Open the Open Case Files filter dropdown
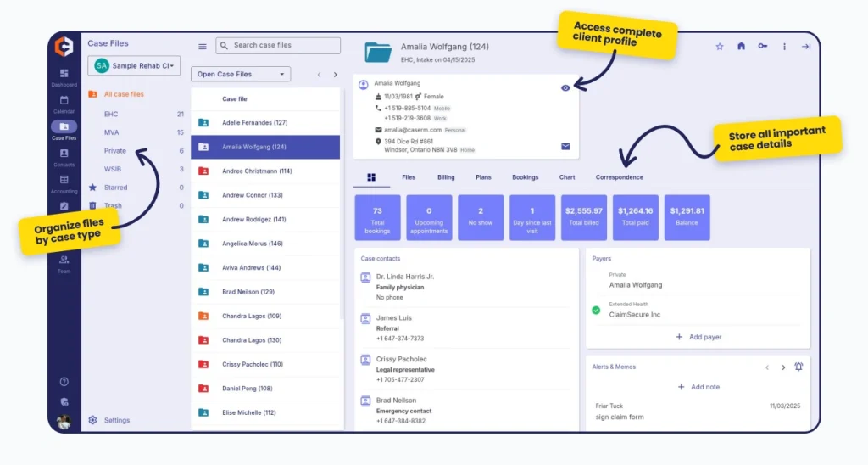The width and height of the screenshot is (868, 465). click(x=241, y=75)
